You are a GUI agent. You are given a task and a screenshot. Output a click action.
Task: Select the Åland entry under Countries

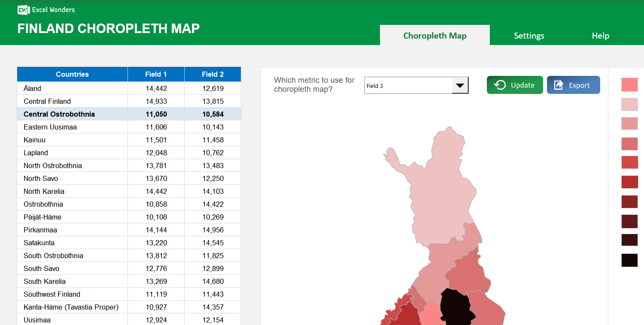pos(72,88)
